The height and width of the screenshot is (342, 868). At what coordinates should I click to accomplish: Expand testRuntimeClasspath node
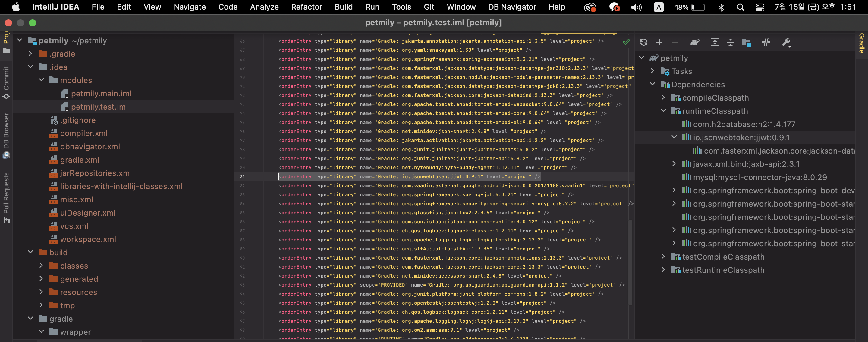[x=663, y=270]
